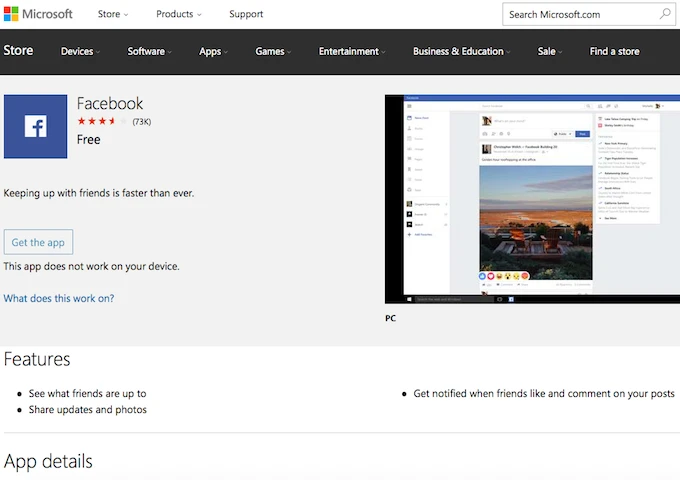Expand the Entertainment menu
680x480 pixels.
tap(353, 51)
